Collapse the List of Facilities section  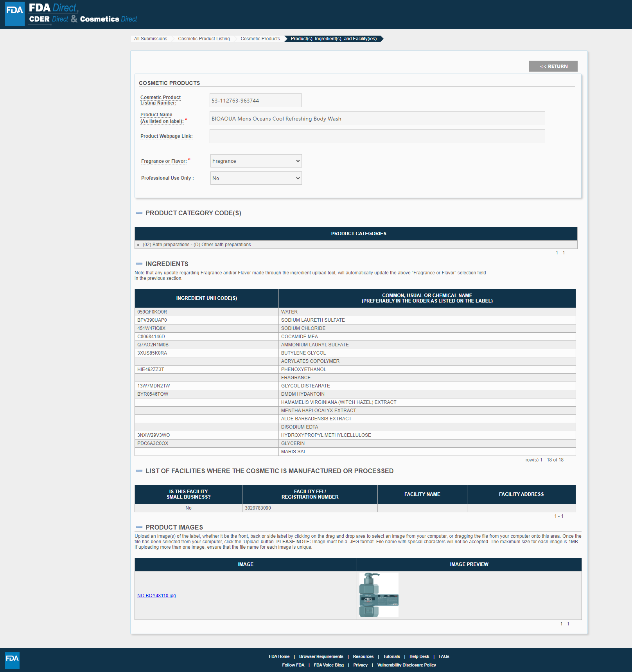point(139,471)
